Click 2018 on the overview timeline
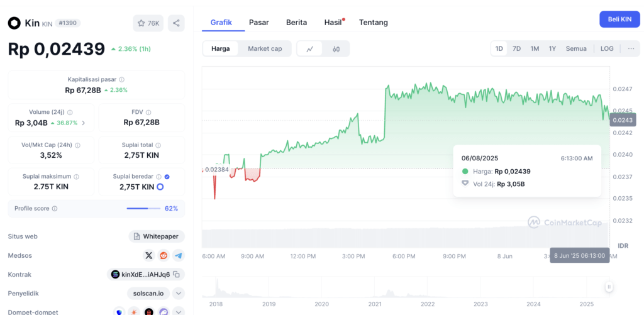The height and width of the screenshot is (315, 644). point(215,304)
